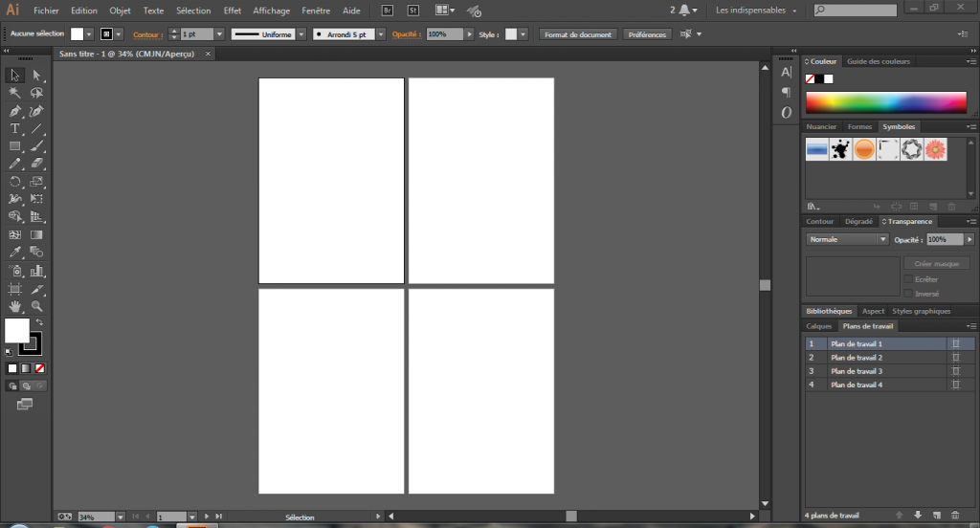Image resolution: width=980 pixels, height=528 pixels.
Task: Click the Format de document button
Action: (x=578, y=34)
